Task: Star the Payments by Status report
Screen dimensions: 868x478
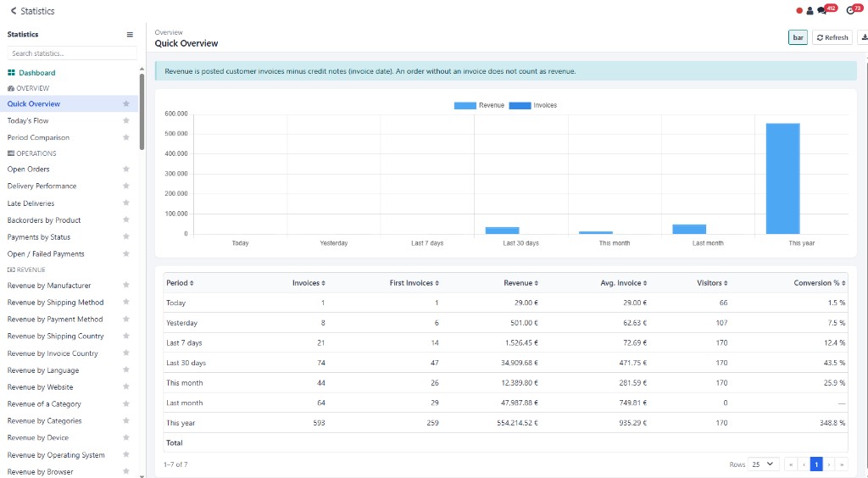Action: [x=126, y=236]
